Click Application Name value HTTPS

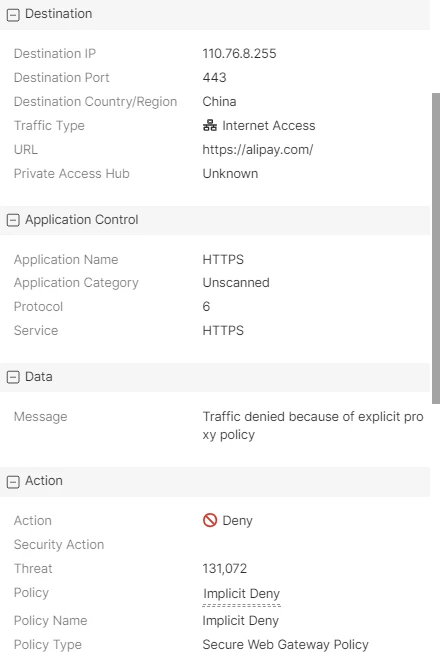tap(223, 259)
